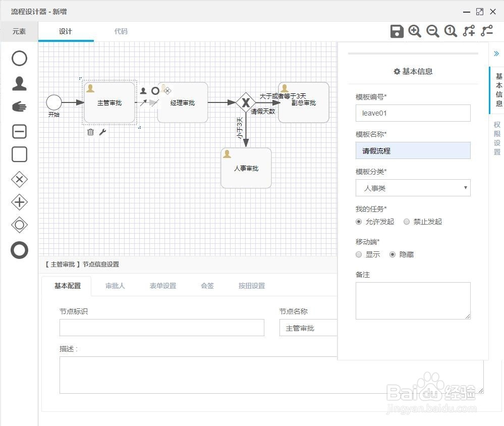Click the 表单设置 tab
Viewport: 504px width, 426px height.
click(x=162, y=285)
